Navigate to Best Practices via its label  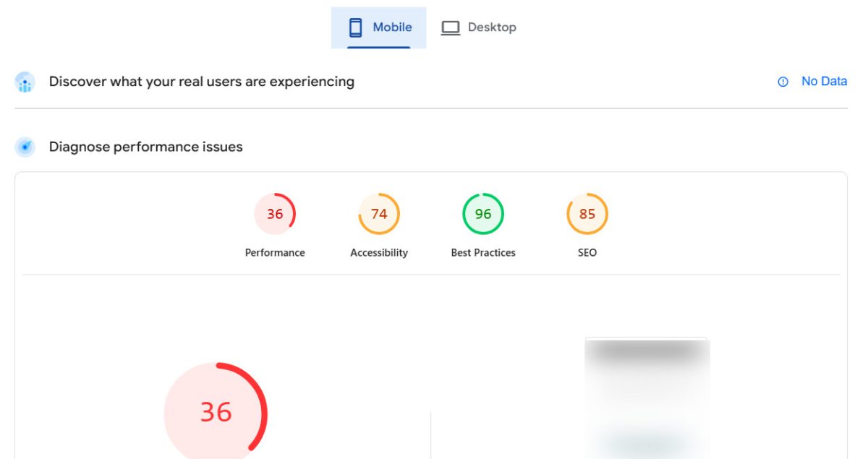482,252
